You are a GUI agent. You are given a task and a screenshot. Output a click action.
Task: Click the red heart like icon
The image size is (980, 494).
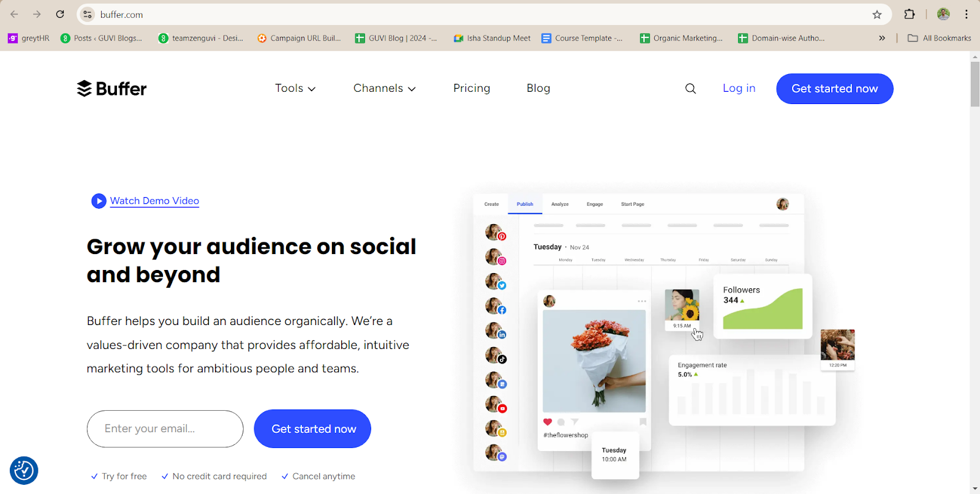pyautogui.click(x=548, y=422)
